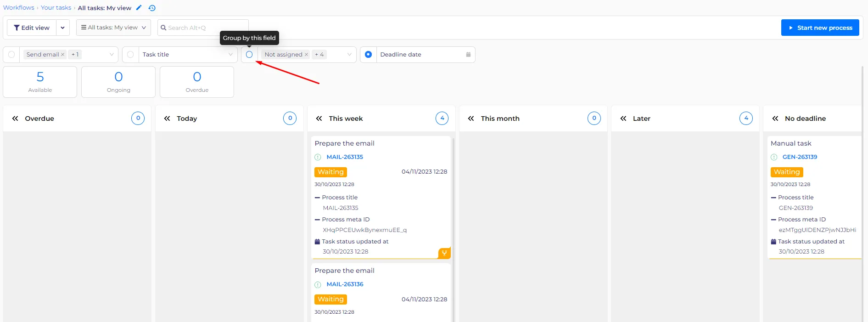Go to Your tasks breadcrumb

[x=56, y=8]
